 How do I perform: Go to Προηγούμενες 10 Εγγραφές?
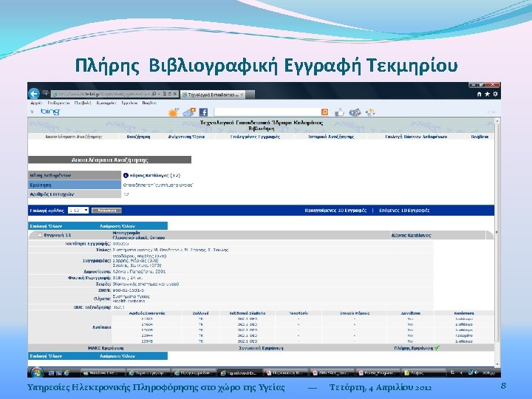(335, 211)
